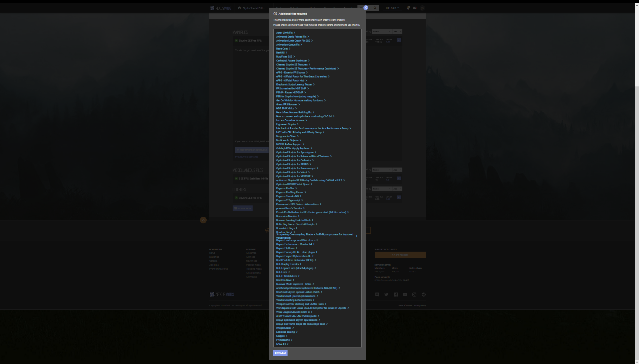This screenshot has width=639, height=364.
Task: Open Unofficial Skyrim Special Edition Patch link
Action: point(298,292)
